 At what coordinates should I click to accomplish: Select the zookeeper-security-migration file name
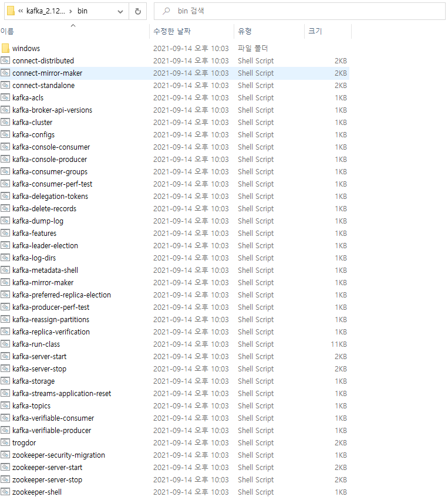[59, 455]
